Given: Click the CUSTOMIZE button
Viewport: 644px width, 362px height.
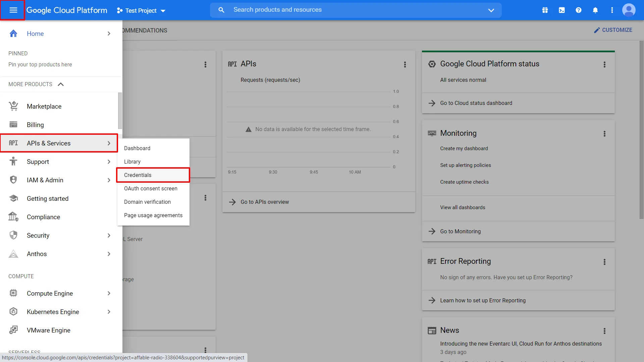Looking at the screenshot, I should coord(613,30).
